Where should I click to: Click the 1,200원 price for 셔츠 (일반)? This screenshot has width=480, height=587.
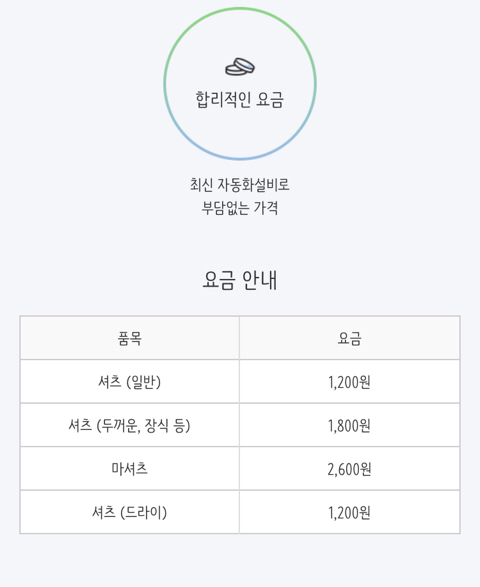pos(349,382)
